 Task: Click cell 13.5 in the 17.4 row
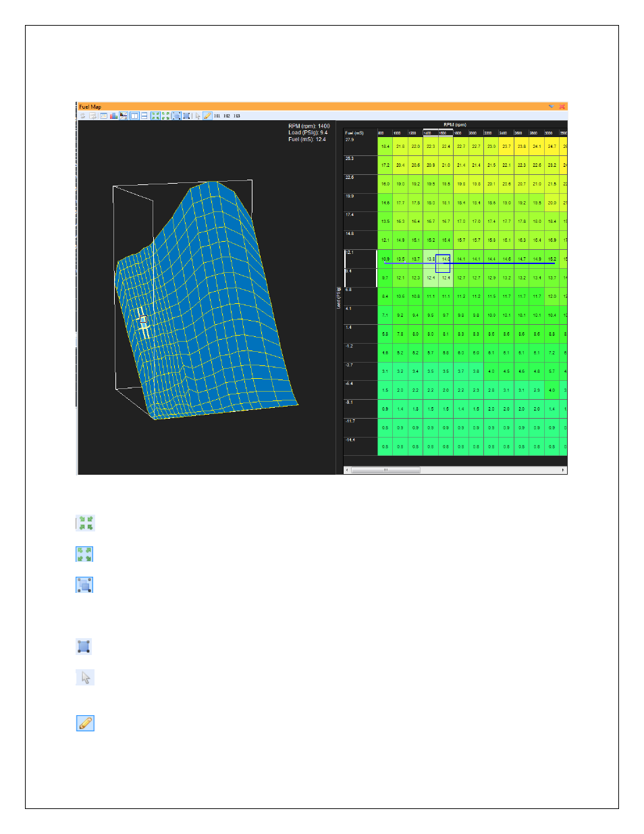pos(385,221)
